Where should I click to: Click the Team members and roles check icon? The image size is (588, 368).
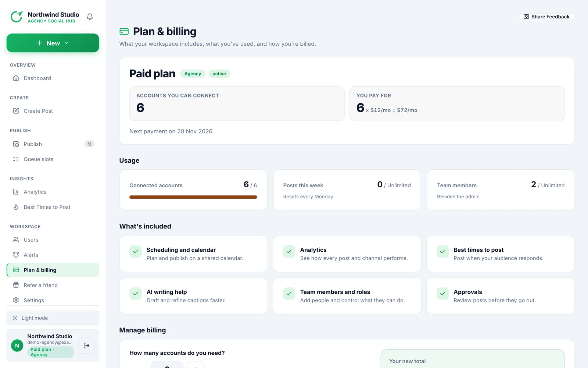point(289,294)
